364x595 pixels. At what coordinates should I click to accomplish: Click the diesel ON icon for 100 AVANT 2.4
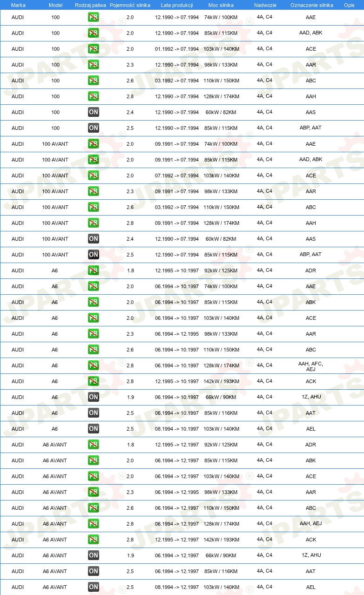point(94,239)
